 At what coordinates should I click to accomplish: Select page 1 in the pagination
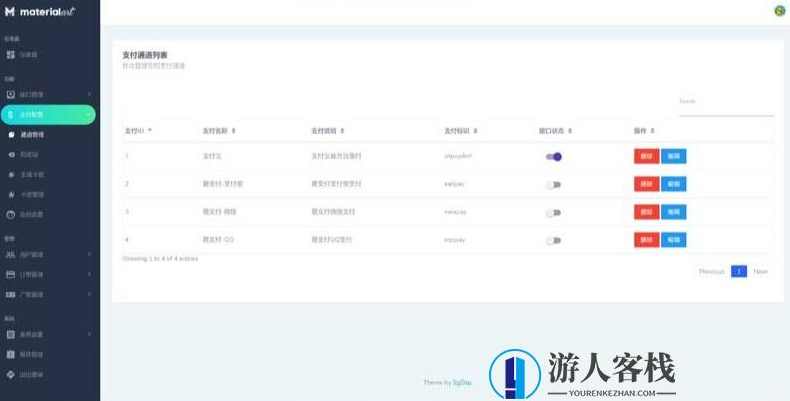[x=739, y=272]
